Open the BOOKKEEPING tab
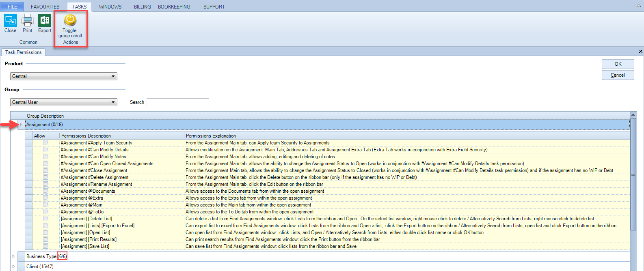This screenshot has width=644, height=271. click(x=174, y=7)
